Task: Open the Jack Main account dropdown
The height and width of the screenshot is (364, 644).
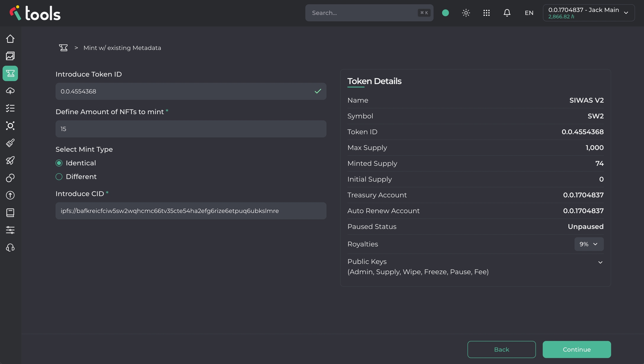Action: coord(588,13)
